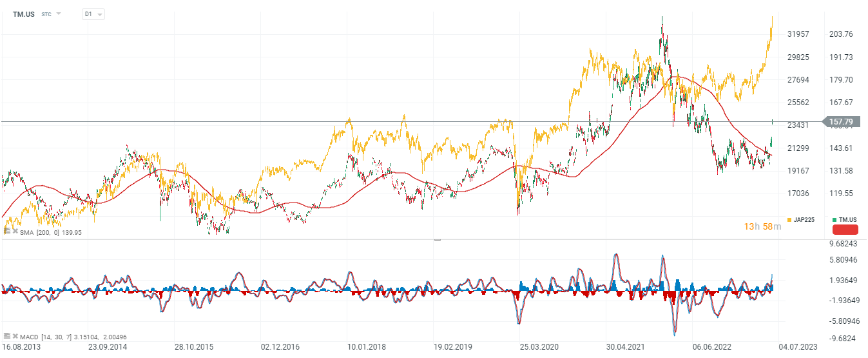The image size is (868, 358).
Task: Remove the MACD indicator with X icon
Action: [x=15, y=336]
